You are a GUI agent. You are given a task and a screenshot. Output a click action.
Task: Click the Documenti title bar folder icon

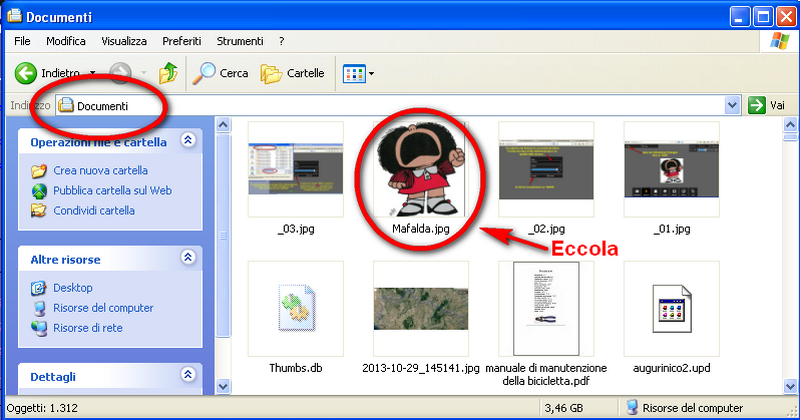(x=15, y=16)
